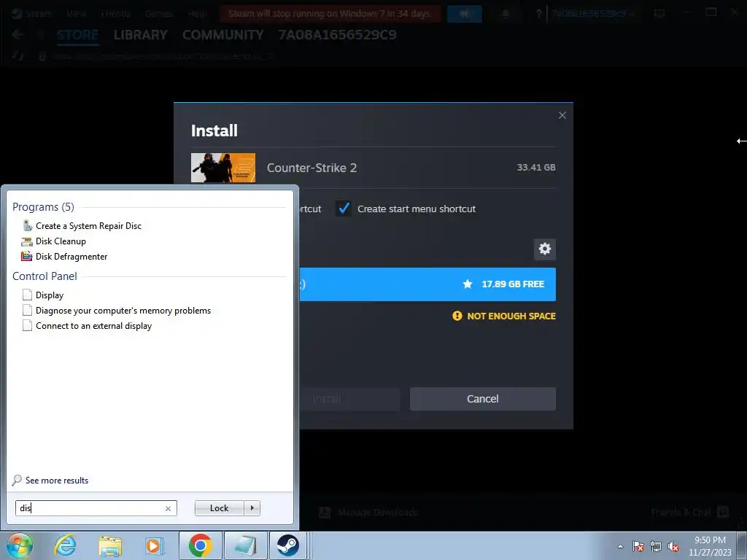The image size is (747, 560).
Task: Open Action Center flag tray icon
Action: click(638, 546)
